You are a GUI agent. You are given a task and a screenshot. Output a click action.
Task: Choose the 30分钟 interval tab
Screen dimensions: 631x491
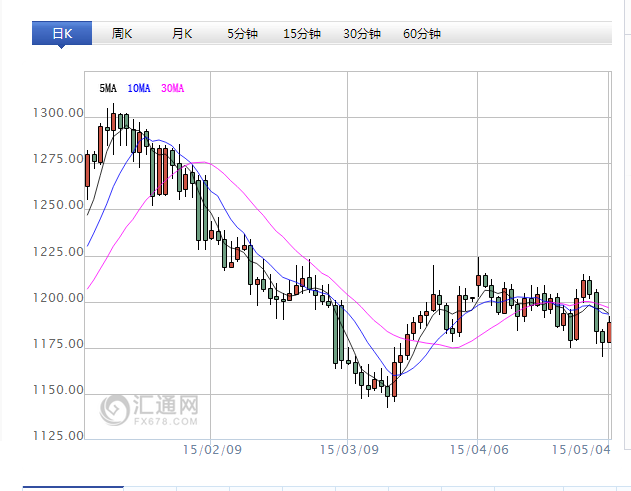point(362,34)
